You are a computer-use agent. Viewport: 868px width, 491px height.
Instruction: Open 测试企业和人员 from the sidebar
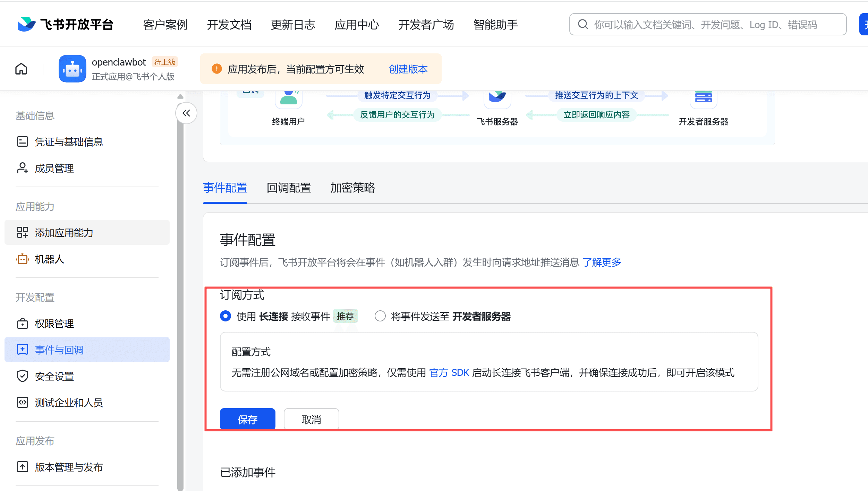69,403
